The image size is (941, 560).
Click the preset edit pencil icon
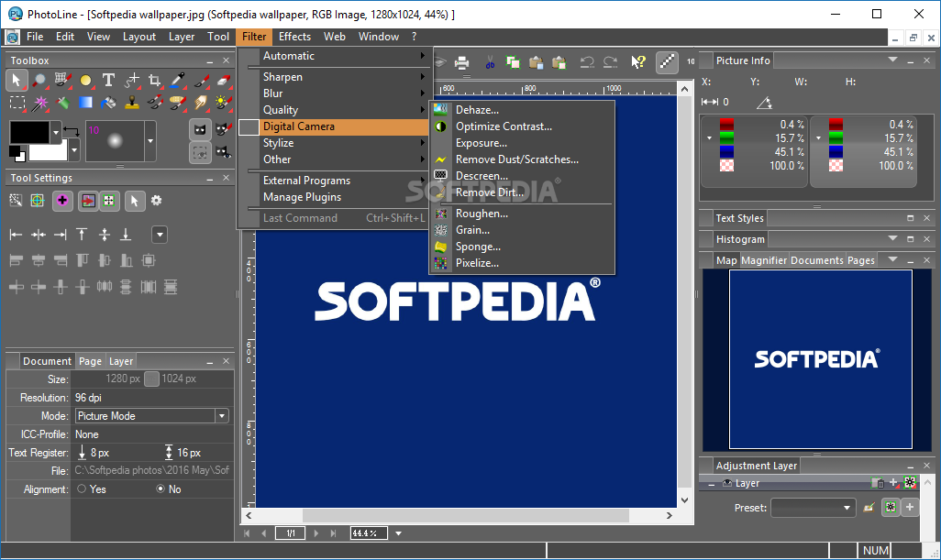pos(868,508)
